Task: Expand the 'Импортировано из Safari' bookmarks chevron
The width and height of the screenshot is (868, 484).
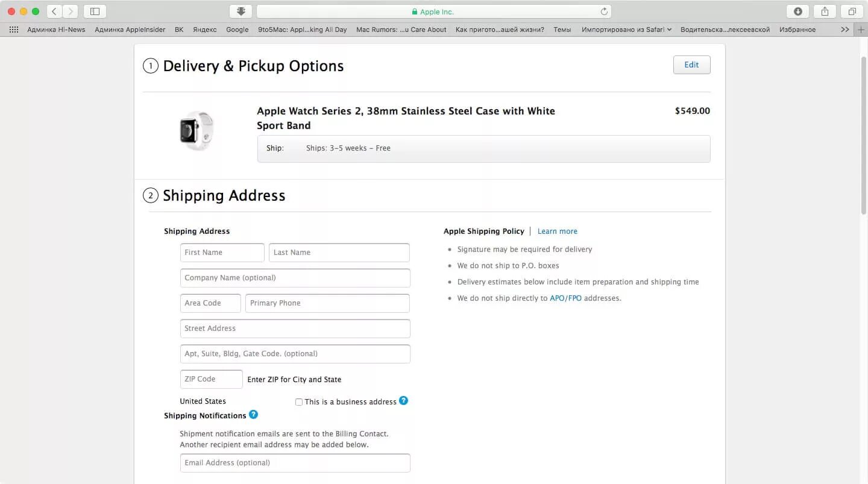Action: pyautogui.click(x=669, y=29)
